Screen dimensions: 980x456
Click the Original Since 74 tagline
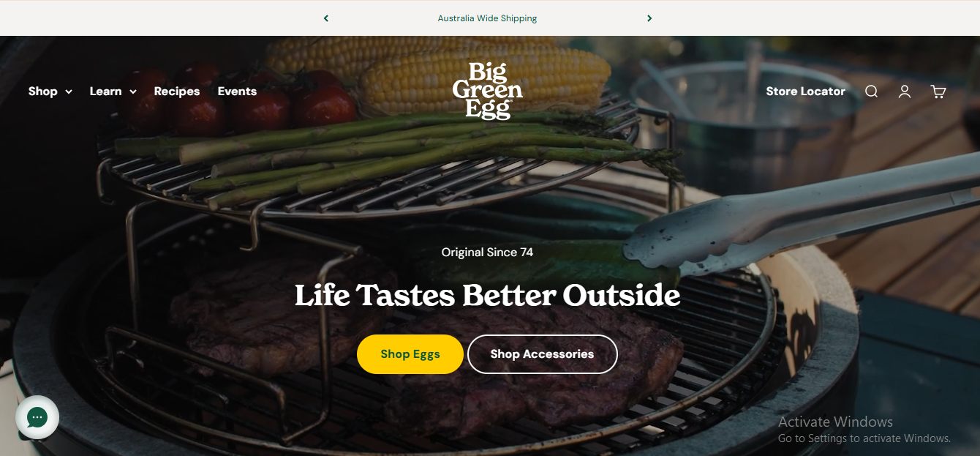point(487,253)
